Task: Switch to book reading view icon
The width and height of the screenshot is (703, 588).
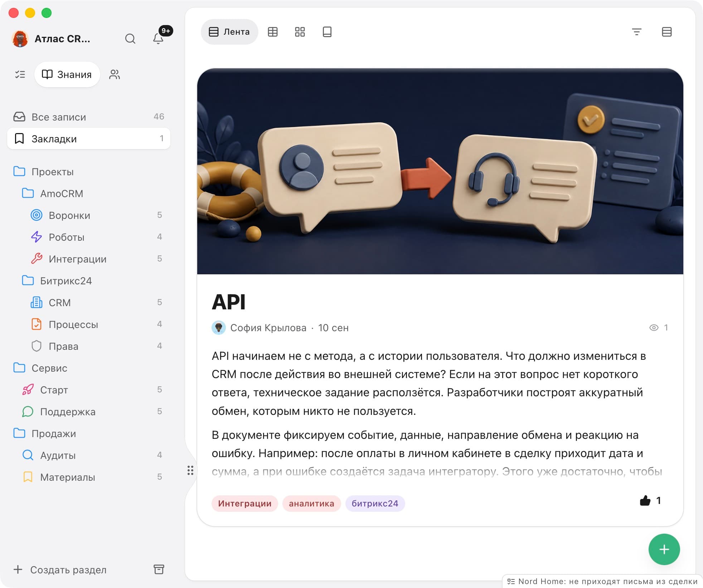Action: 327,32
